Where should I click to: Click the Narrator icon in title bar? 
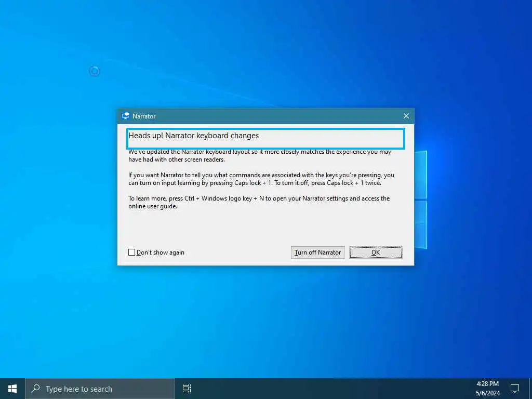[x=125, y=116]
